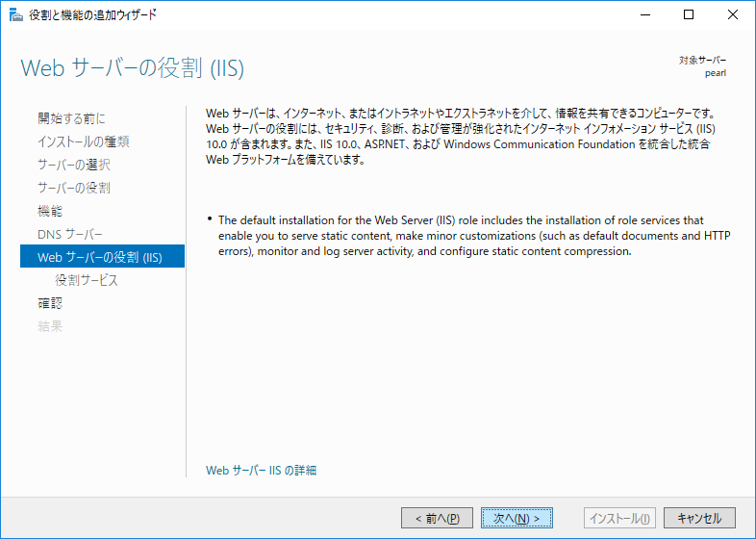
Task: Select the サーバーの選択 step
Action: [x=74, y=165]
